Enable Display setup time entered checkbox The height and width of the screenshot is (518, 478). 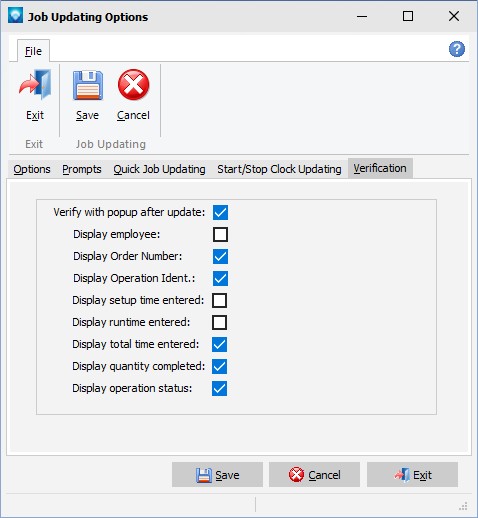click(x=219, y=300)
